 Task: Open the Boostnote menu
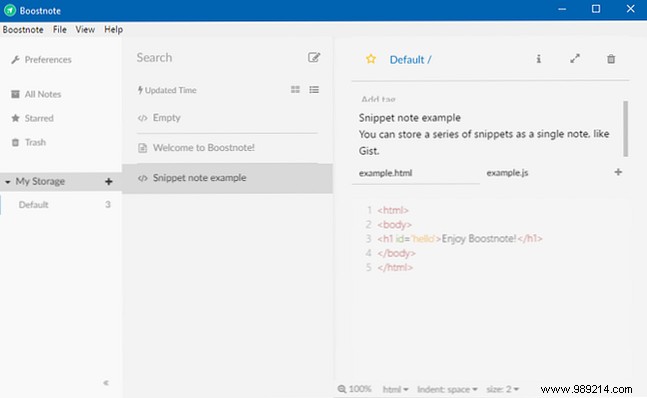click(23, 30)
